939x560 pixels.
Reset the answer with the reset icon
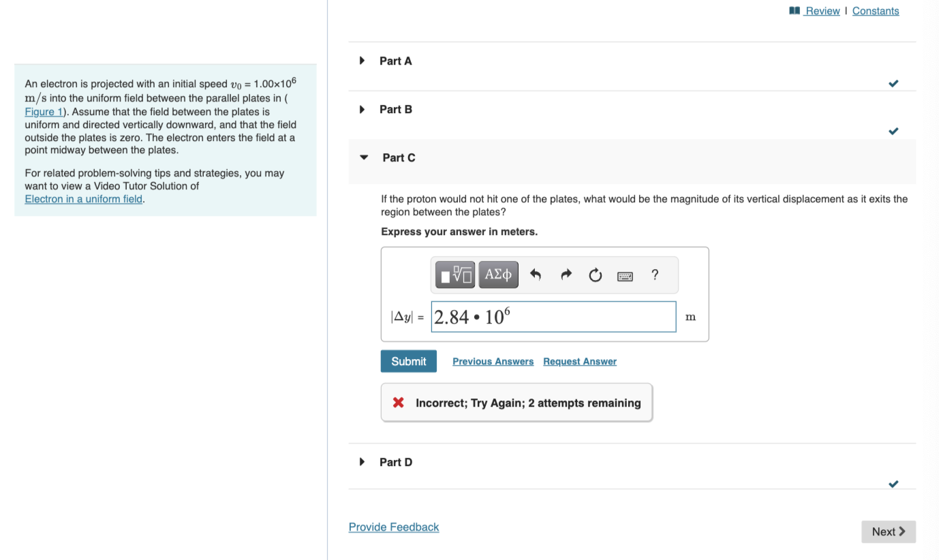(x=595, y=274)
